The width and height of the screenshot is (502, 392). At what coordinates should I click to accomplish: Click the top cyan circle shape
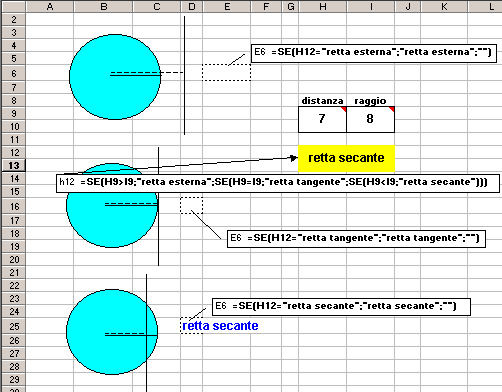115,77
